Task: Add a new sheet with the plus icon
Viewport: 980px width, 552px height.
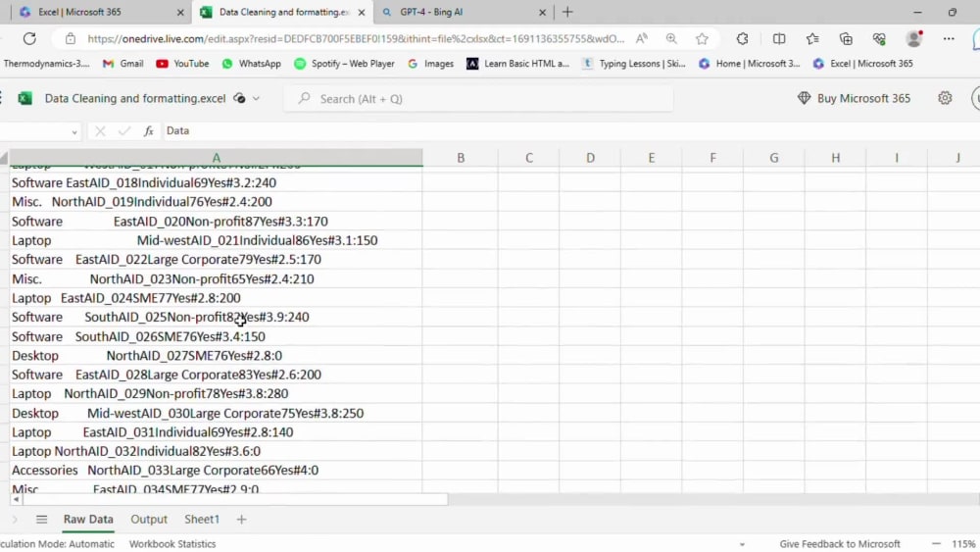Action: 241,520
